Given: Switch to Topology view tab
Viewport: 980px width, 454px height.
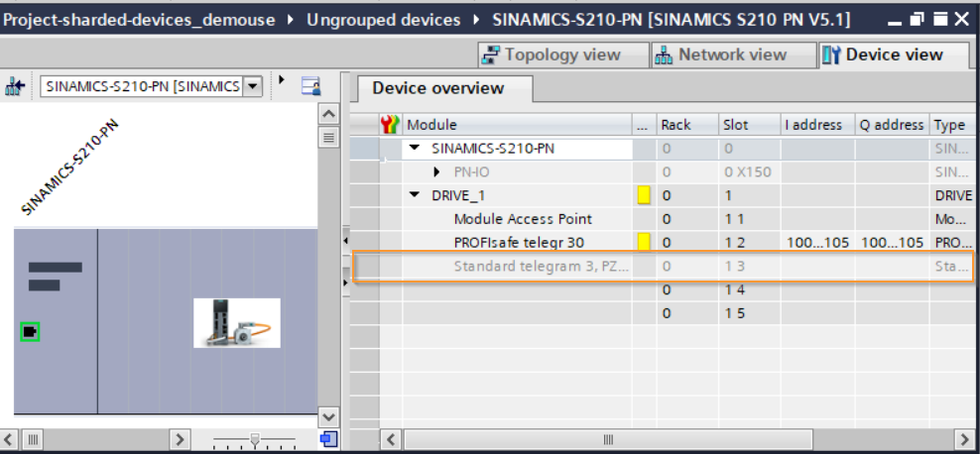Looking at the screenshot, I should tap(563, 55).
